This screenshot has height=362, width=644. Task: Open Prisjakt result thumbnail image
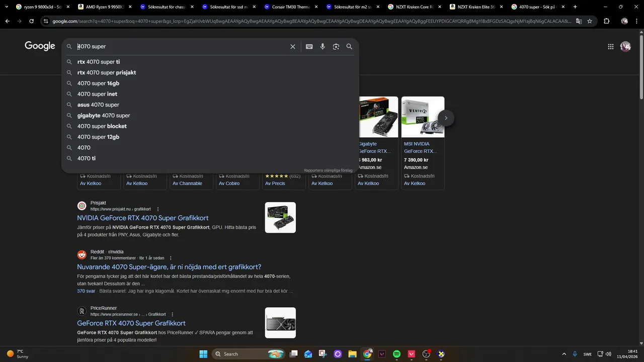tap(280, 217)
